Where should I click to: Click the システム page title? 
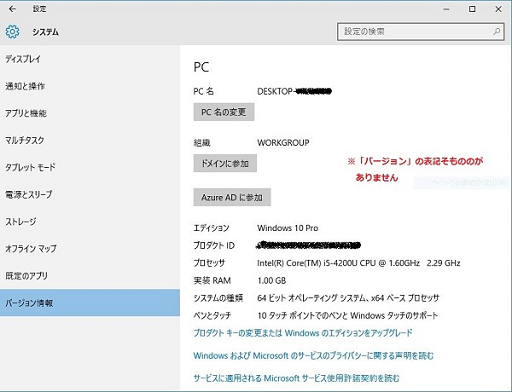coord(45,32)
